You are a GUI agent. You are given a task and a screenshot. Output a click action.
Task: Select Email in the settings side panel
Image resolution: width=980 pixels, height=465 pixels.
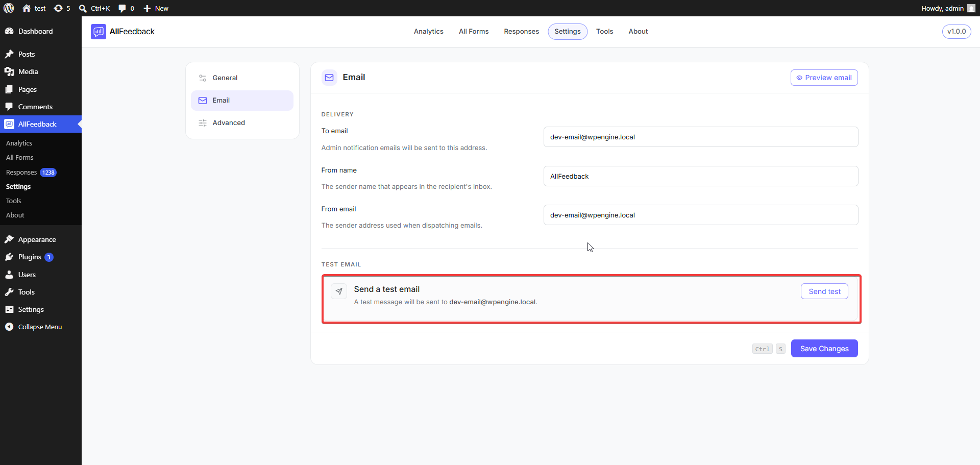[242, 101]
